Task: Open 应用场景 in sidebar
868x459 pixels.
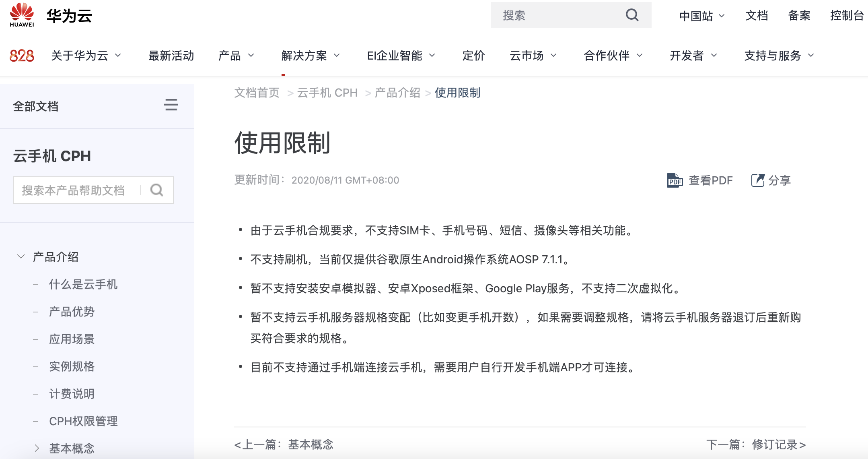Action: pos(72,339)
